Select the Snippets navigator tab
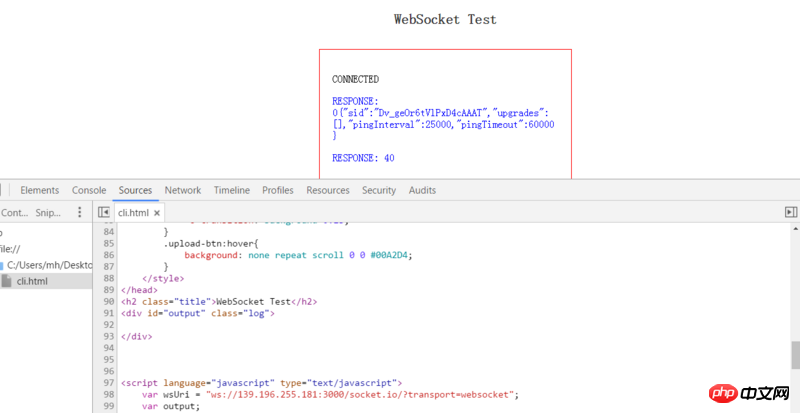This screenshot has height=413, width=800. click(x=48, y=212)
